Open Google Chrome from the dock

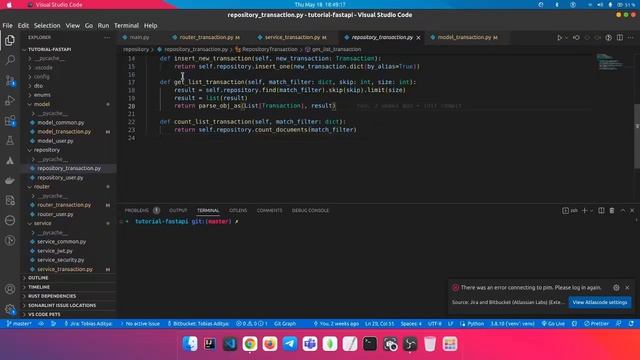(x=250, y=344)
